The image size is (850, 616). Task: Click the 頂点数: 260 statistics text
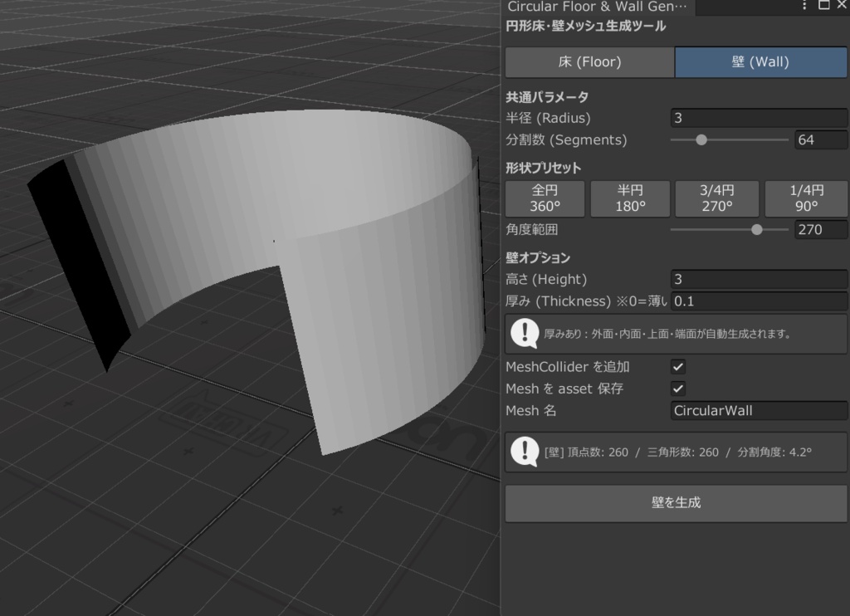click(x=598, y=452)
